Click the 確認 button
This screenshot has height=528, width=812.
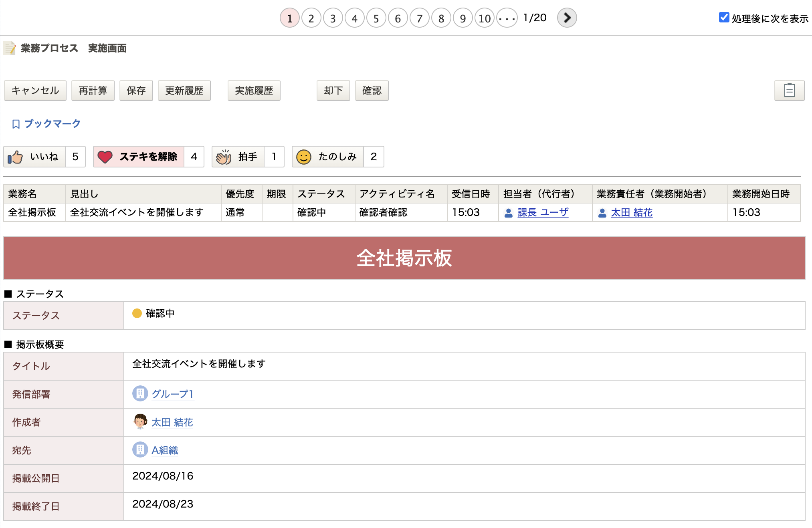pos(372,91)
